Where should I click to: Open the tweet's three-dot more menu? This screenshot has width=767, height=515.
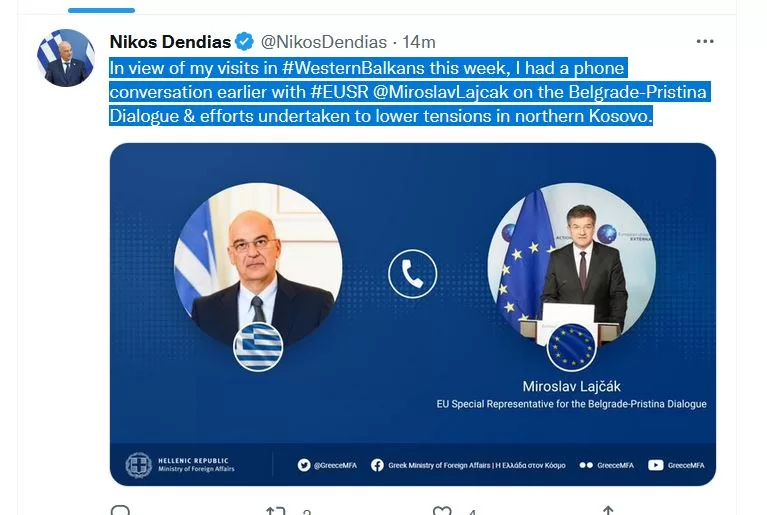tap(705, 42)
